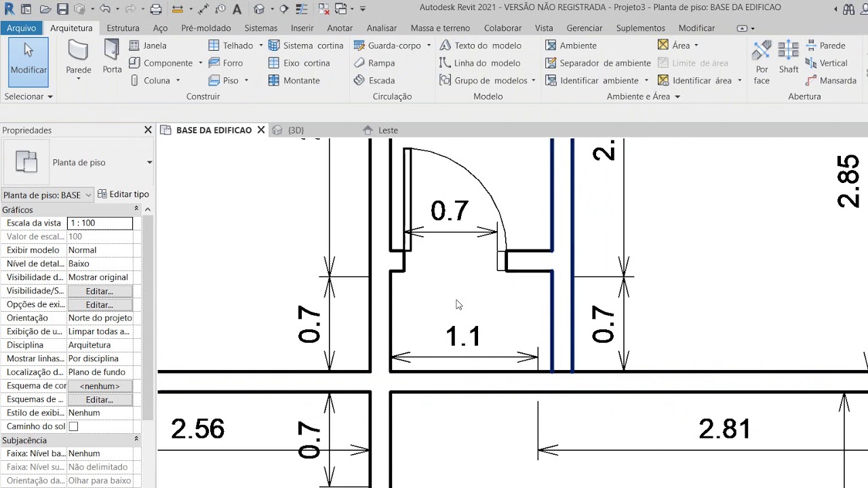Open Componente dropdown arrow
The height and width of the screenshot is (488, 868).
click(200, 63)
